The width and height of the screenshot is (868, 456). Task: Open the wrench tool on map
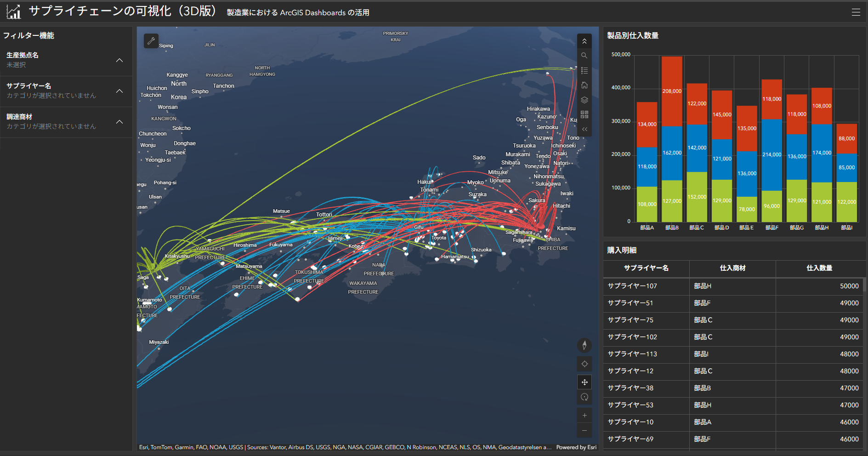click(151, 41)
